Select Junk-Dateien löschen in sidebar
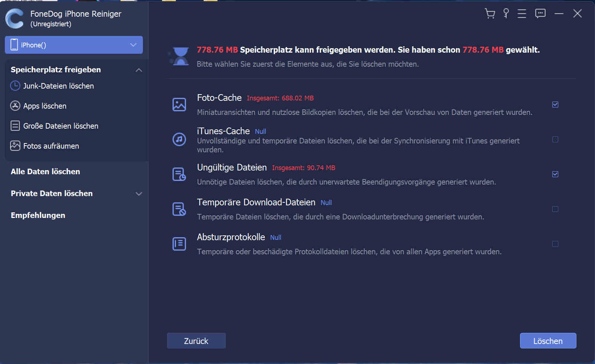The image size is (595, 364). point(58,86)
